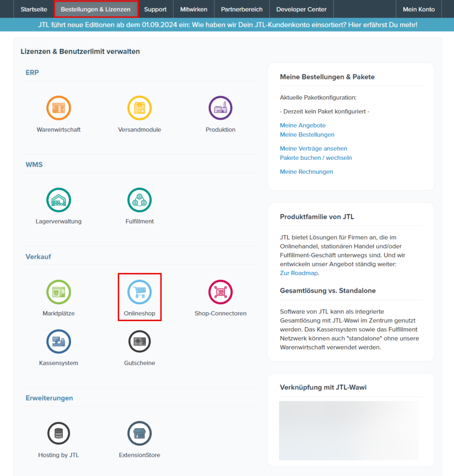Click the Fulfillment icon

(x=140, y=200)
